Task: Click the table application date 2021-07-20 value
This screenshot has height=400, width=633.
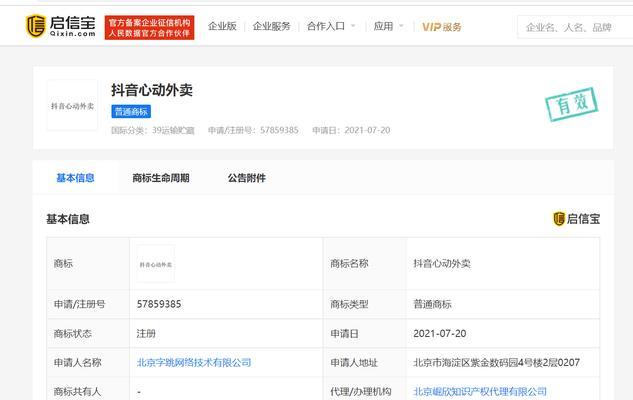Action: click(x=440, y=333)
